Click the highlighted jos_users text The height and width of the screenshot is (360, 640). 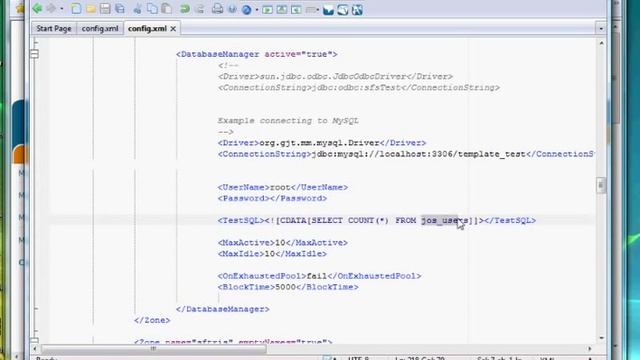[445, 220]
